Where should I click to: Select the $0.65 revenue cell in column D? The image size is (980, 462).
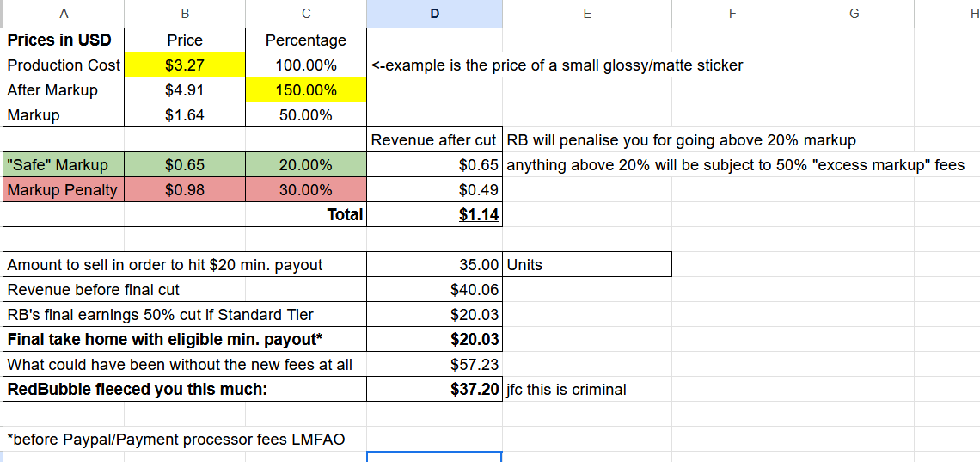[x=434, y=165]
